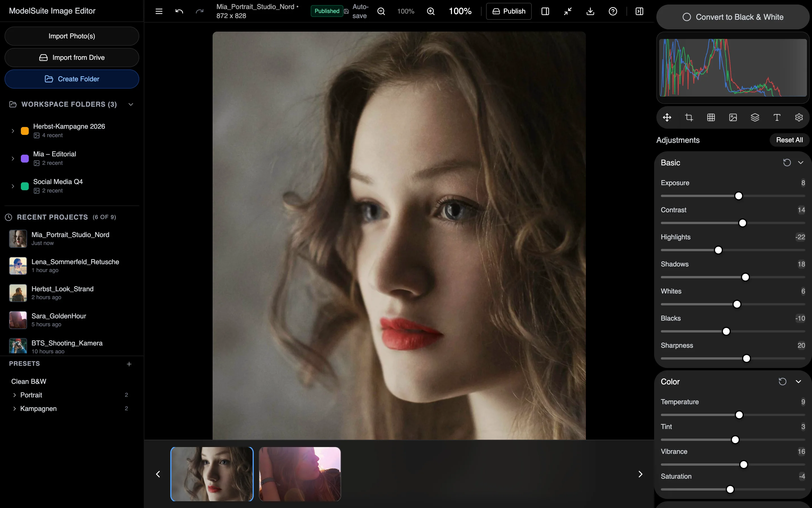The width and height of the screenshot is (812, 508).
Task: Toggle the split compare view icon
Action: (545, 11)
